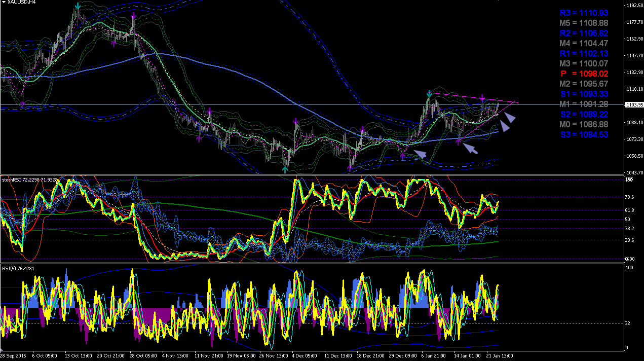Click the S3 = 1084.53 support label
Image resolution: width=644 pixels, height=361 pixels.
point(584,134)
